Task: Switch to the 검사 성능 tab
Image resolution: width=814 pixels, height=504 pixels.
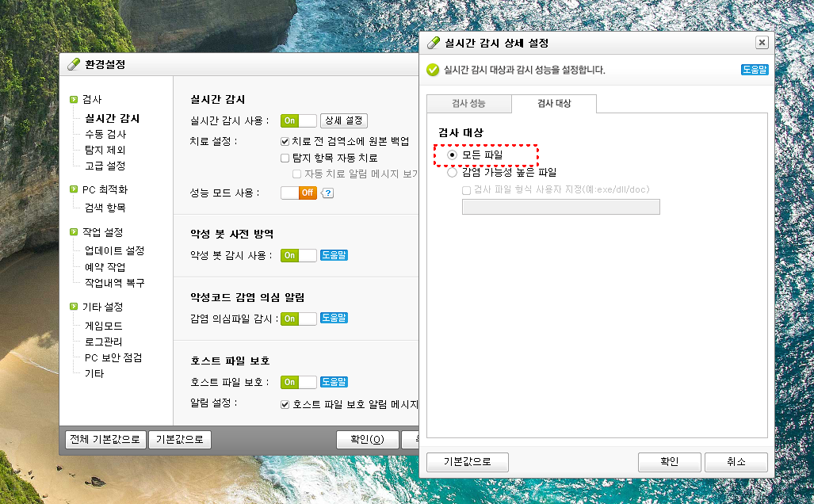Action: point(468,104)
